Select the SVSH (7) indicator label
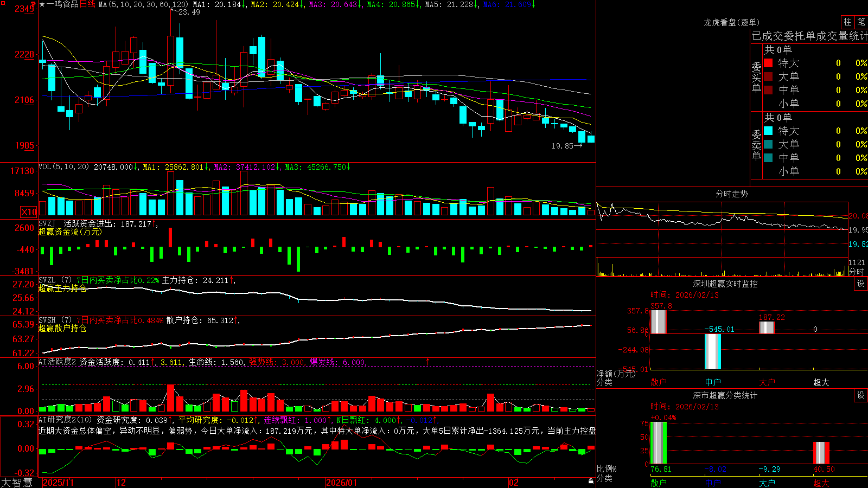 pyautogui.click(x=55, y=320)
